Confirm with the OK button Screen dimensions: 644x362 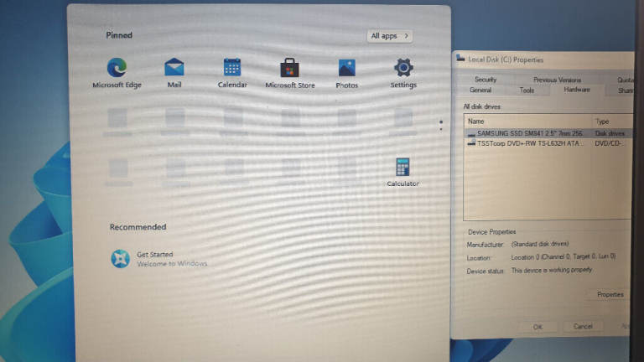pos(538,327)
